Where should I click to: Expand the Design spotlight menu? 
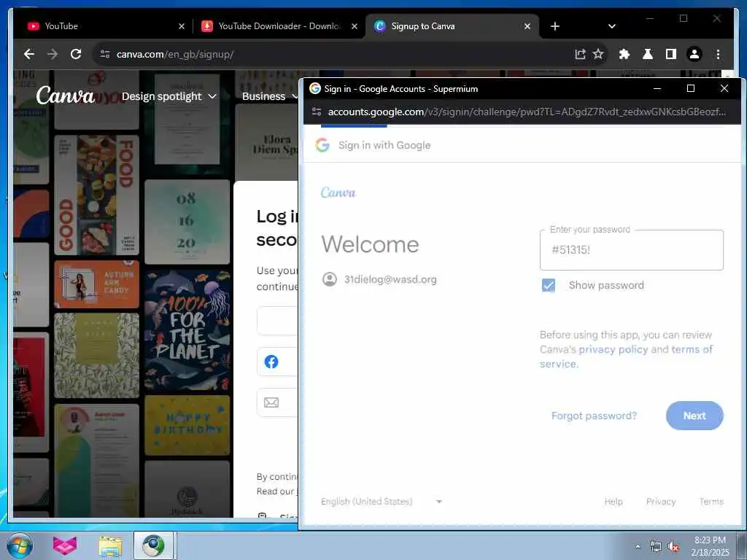click(x=169, y=96)
